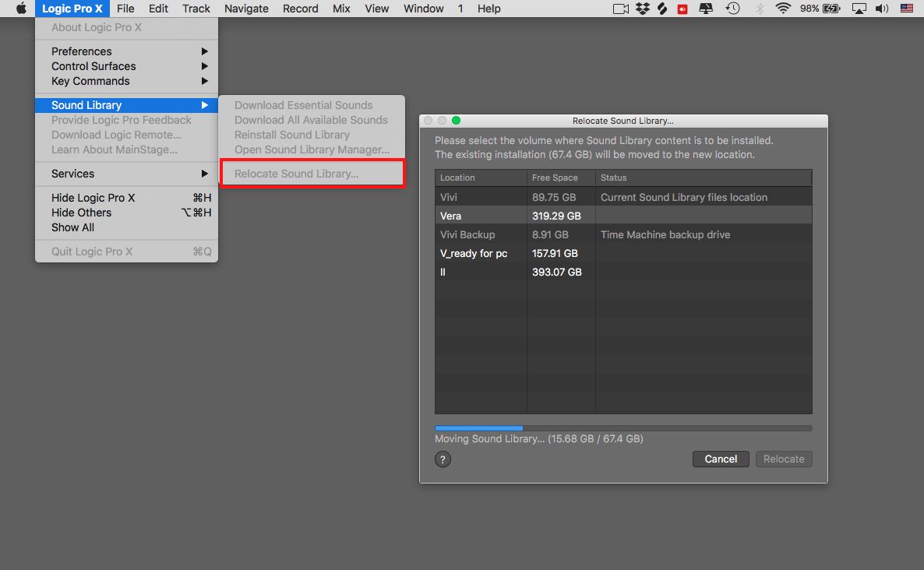Select Relocate Sound Library menu item
924x570 pixels.
click(x=312, y=174)
